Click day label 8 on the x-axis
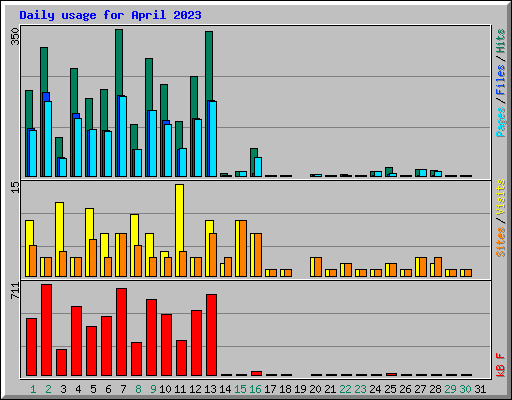The height and width of the screenshot is (400, 512). tap(138, 389)
